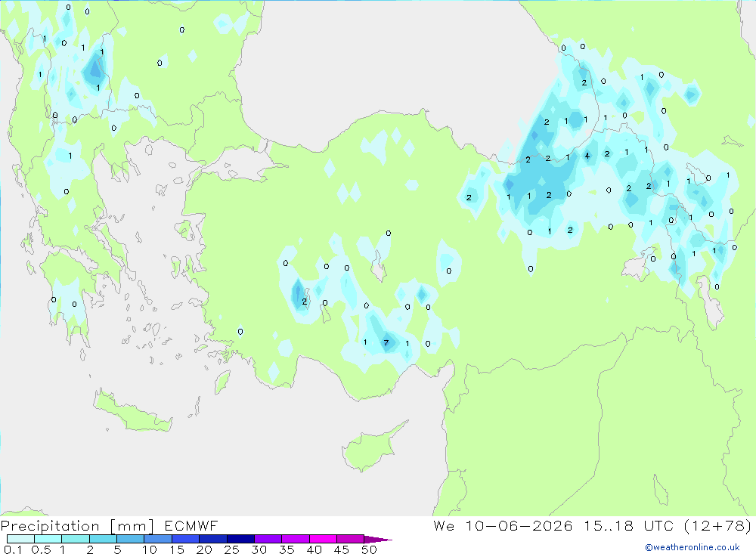Click the '15' legend scale label
The width and height of the screenshot is (756, 554).
pyautogui.click(x=177, y=549)
